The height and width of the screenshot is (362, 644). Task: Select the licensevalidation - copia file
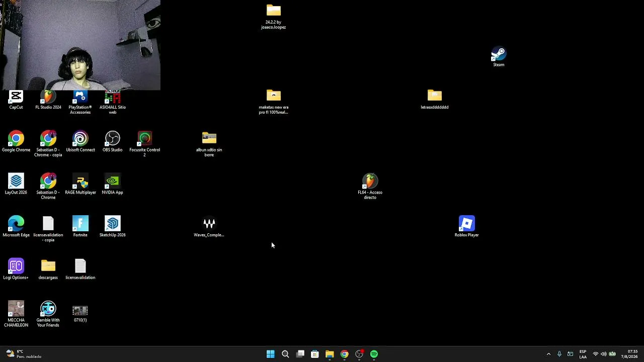pos(48,230)
